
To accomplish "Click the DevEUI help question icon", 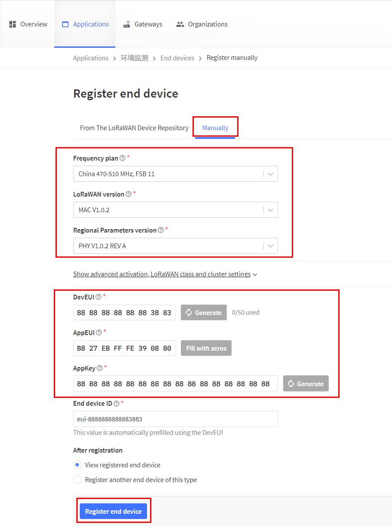I will (98, 297).
